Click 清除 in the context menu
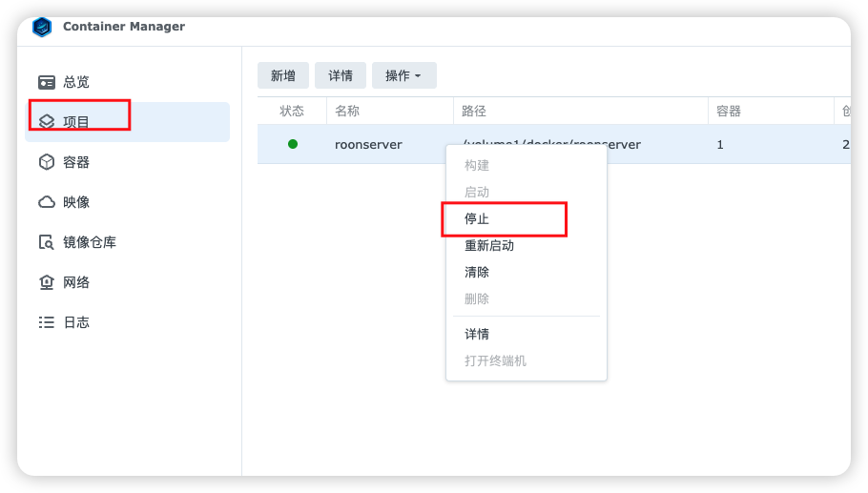Screen dimensions: 868x493 (x=477, y=272)
